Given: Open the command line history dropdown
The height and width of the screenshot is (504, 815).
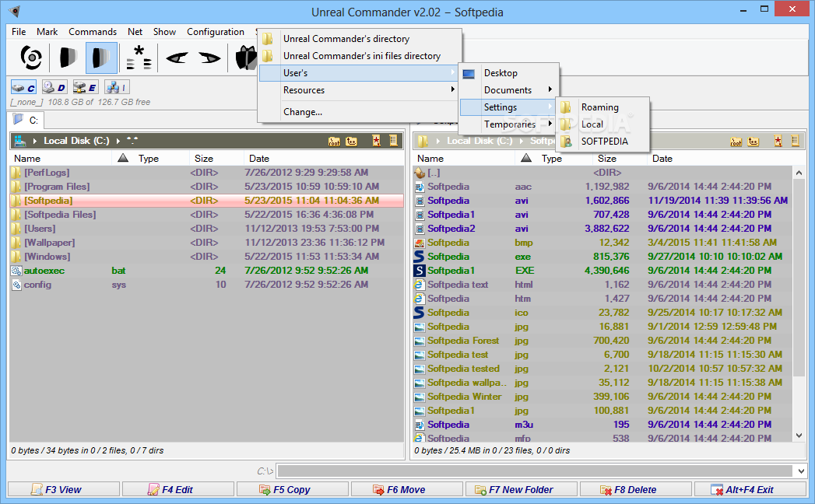Looking at the screenshot, I should [x=801, y=471].
